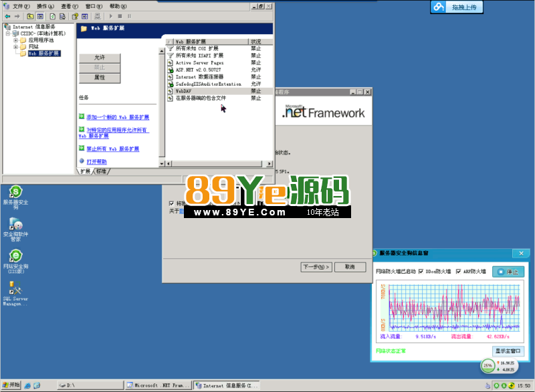Open the help question-mark toolbar icon
The image size is (535, 392).
coord(75,16)
